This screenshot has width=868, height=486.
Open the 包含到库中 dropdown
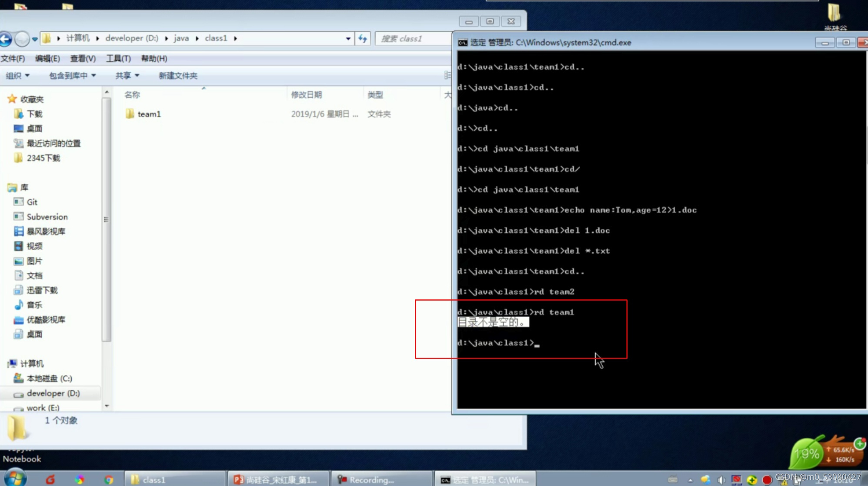pos(72,76)
